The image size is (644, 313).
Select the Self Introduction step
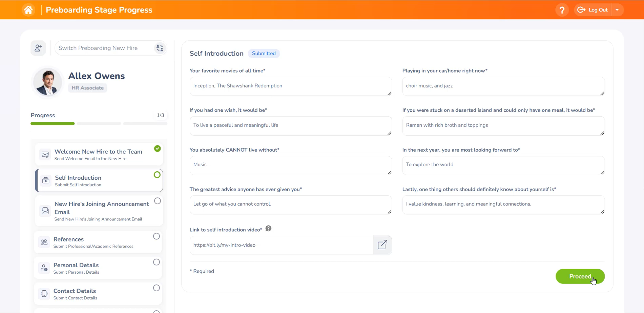coord(99,180)
